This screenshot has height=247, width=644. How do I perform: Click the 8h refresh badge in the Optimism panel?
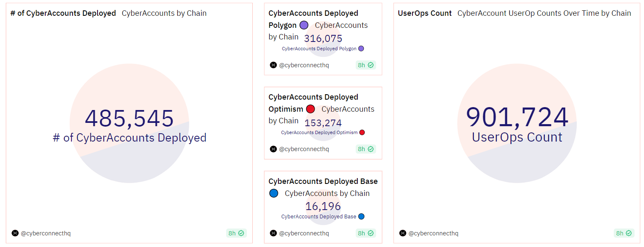tap(366, 149)
